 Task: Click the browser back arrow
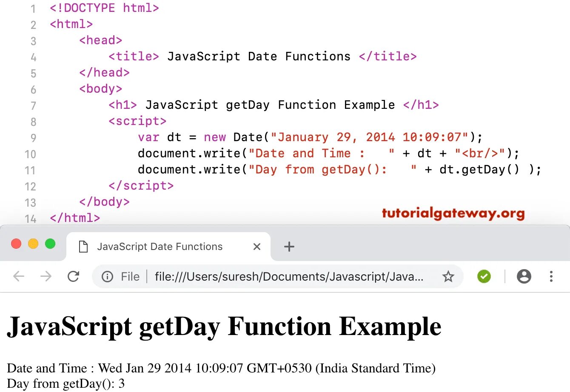pyautogui.click(x=19, y=277)
